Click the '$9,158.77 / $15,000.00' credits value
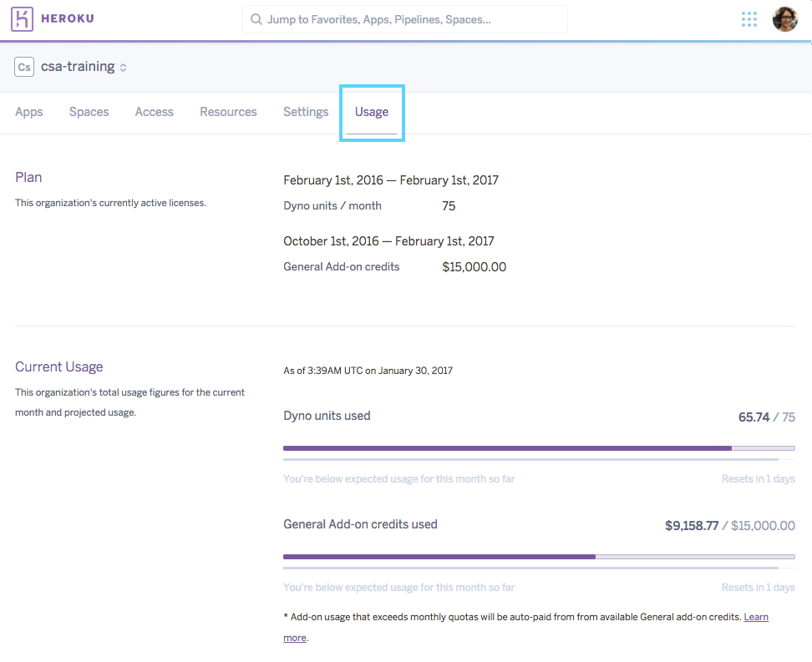The width and height of the screenshot is (812, 662). click(729, 526)
